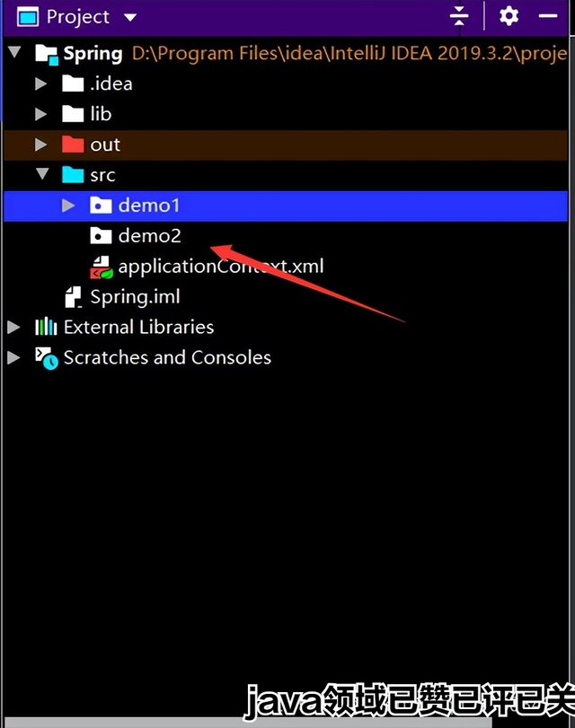The height and width of the screenshot is (728, 575).
Task: Select the Spring.iml file icon
Action: (x=74, y=297)
